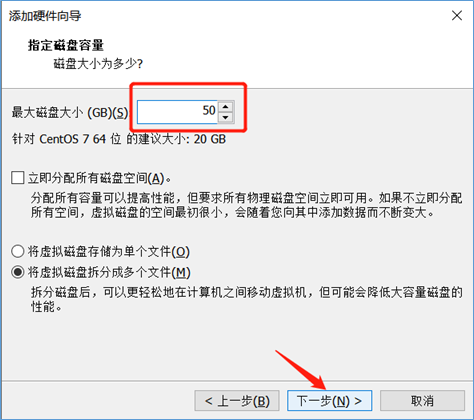
Task: Increase disk size with the up arrow
Action: 226,107
